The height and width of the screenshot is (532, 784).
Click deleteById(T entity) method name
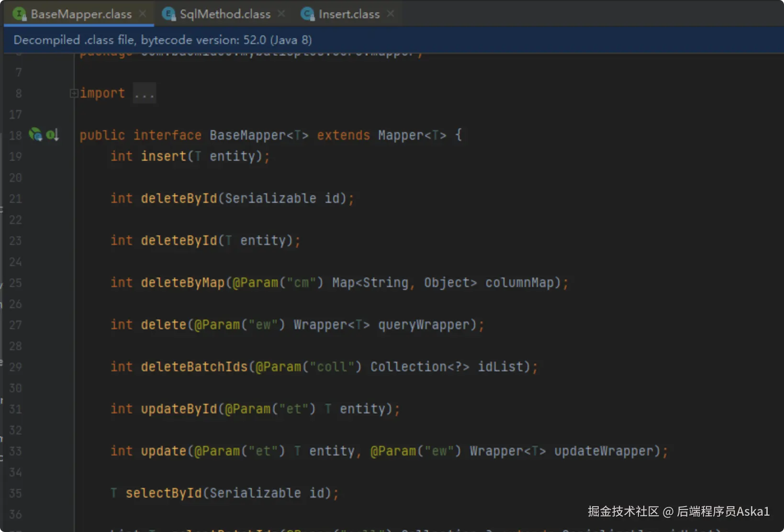[179, 241]
